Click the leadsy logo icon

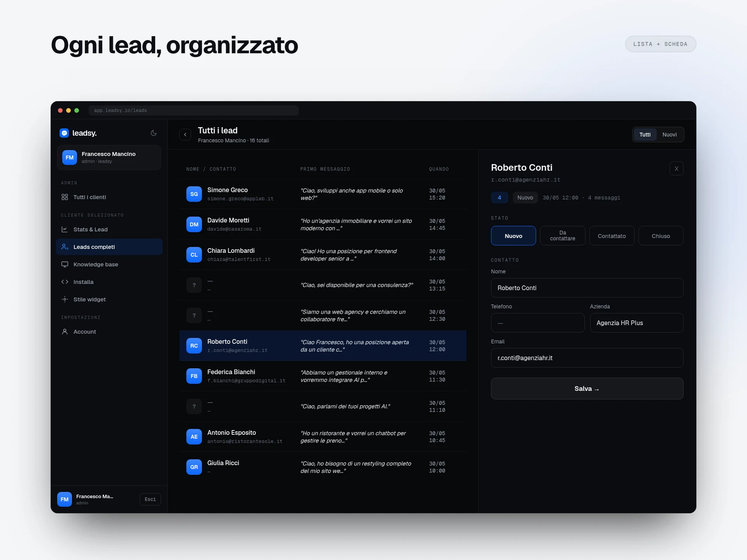64,133
